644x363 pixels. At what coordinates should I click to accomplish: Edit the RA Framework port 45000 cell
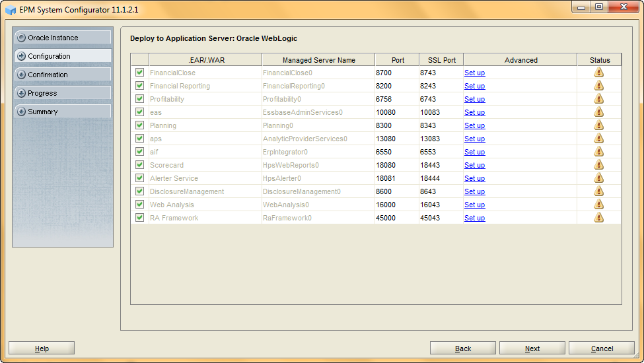397,217
